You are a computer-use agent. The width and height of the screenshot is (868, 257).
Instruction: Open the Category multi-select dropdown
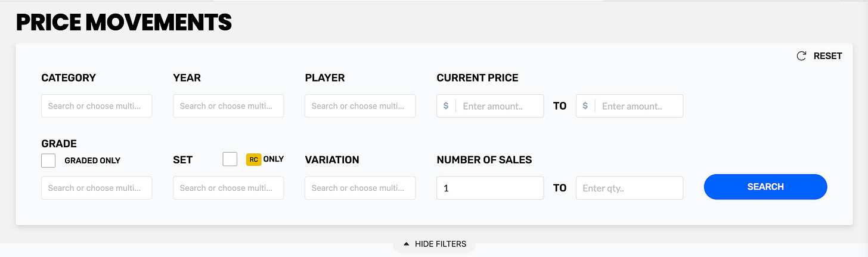97,106
